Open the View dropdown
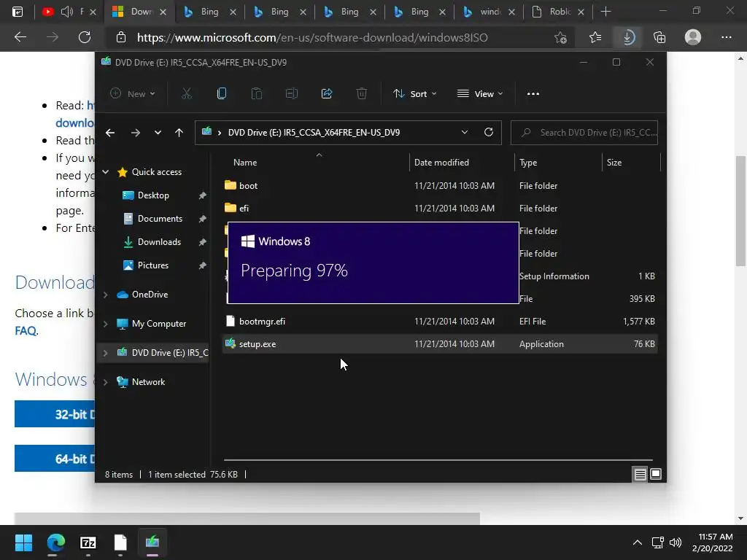The height and width of the screenshot is (560, 747). coord(480,94)
